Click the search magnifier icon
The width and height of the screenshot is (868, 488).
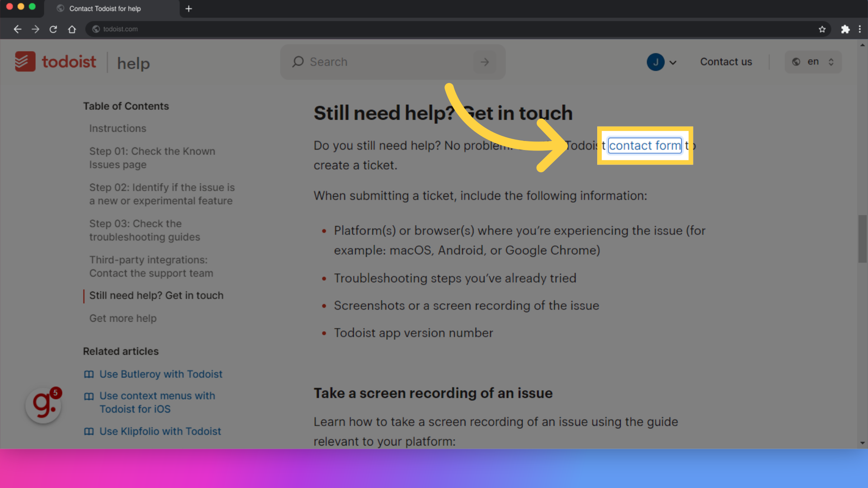297,62
